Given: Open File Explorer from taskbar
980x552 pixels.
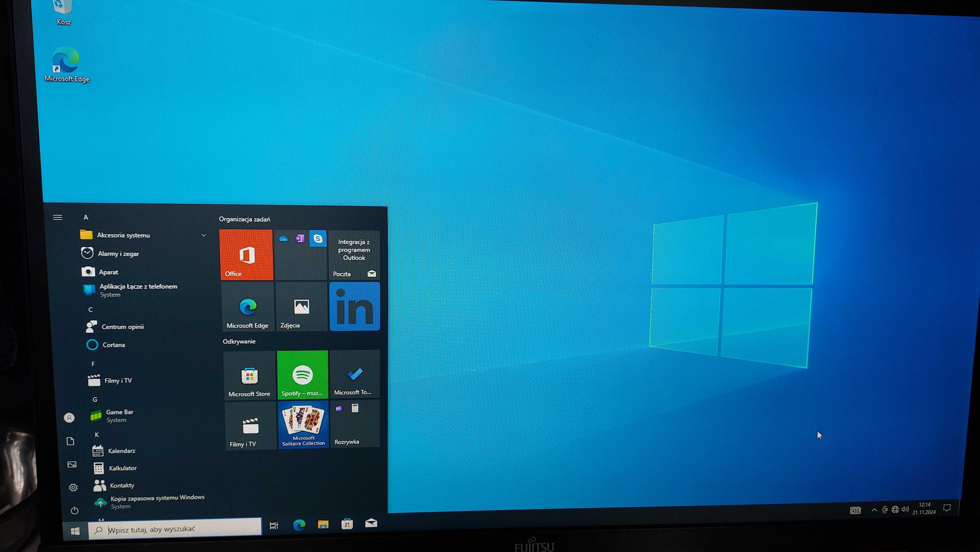Looking at the screenshot, I should point(323,525).
